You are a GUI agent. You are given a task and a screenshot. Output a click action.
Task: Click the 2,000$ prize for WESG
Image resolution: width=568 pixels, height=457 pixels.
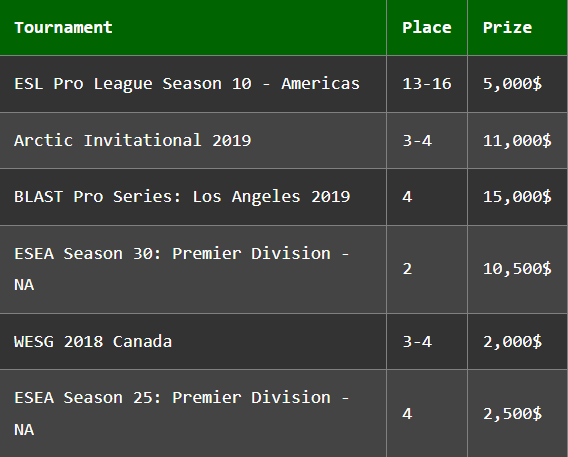coord(512,341)
